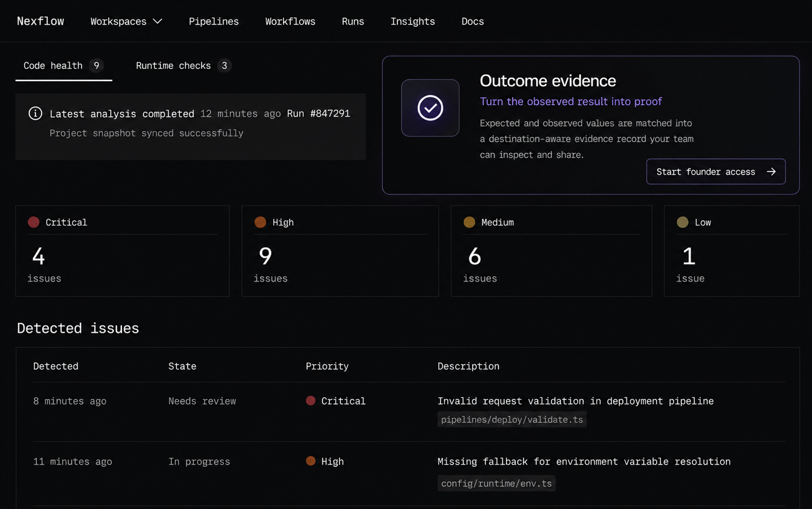Click the info icon beside Latest analysis
Viewport: 812px width, 509px height.
point(35,113)
